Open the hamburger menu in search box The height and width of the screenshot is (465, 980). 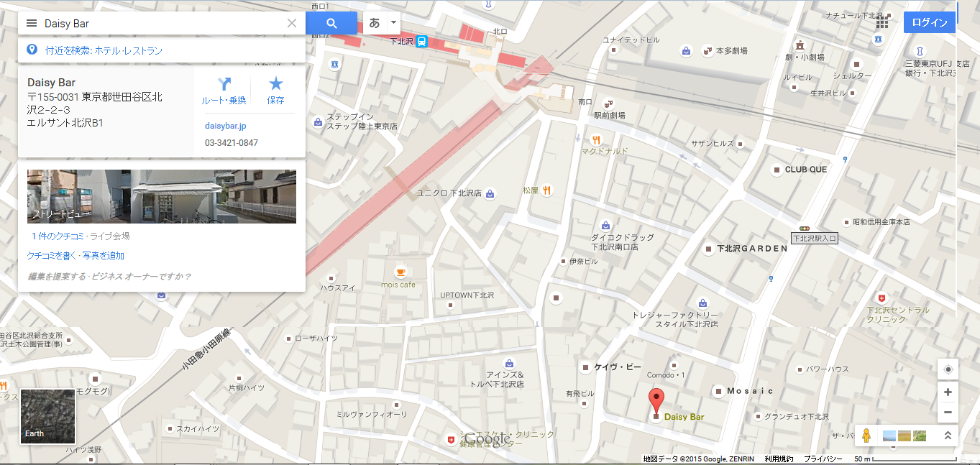point(31,23)
